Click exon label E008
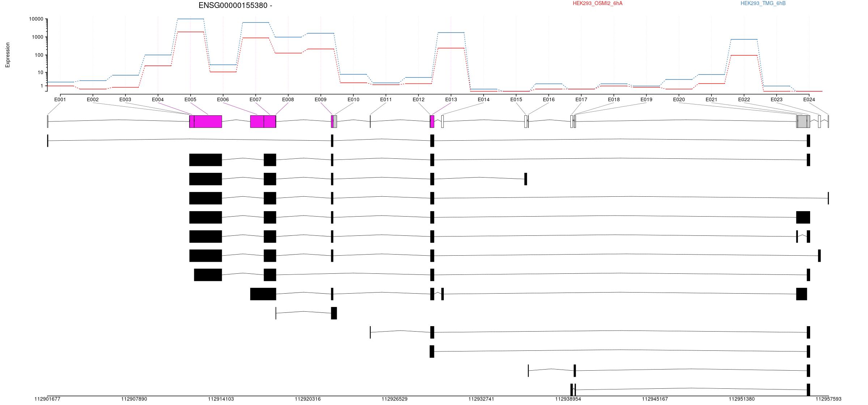The image size is (868, 405). [x=288, y=99]
